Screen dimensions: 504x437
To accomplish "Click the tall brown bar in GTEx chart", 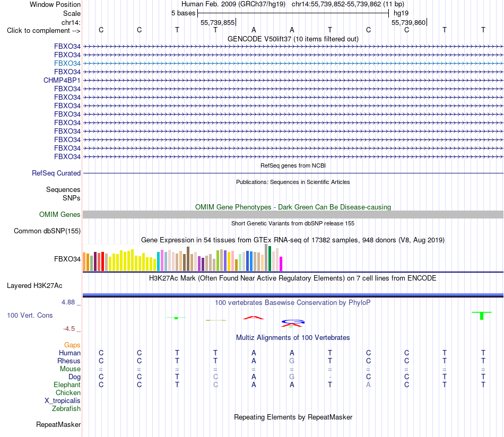I will tap(188, 259).
